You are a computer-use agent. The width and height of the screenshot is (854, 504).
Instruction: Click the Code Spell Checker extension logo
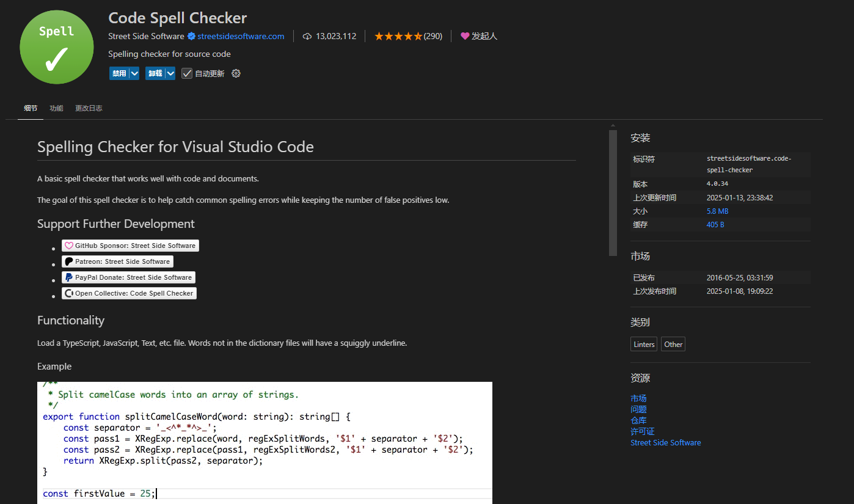point(57,47)
